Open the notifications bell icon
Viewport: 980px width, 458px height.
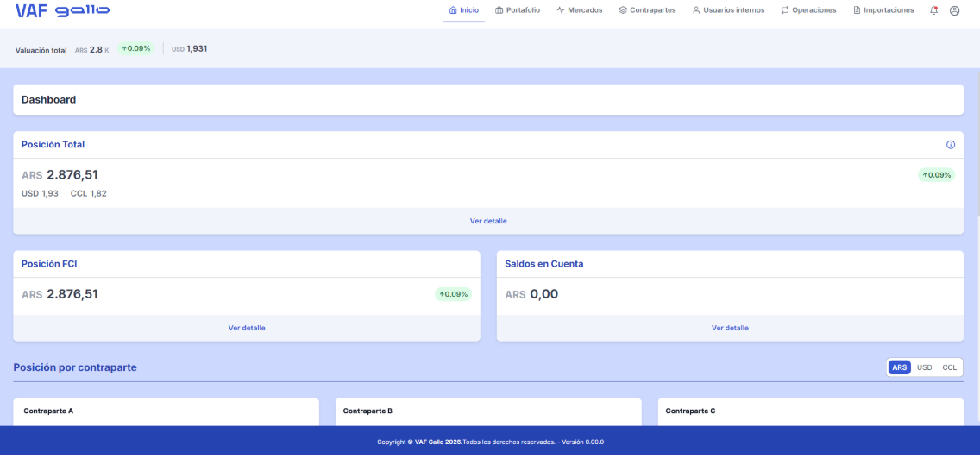coord(933,10)
